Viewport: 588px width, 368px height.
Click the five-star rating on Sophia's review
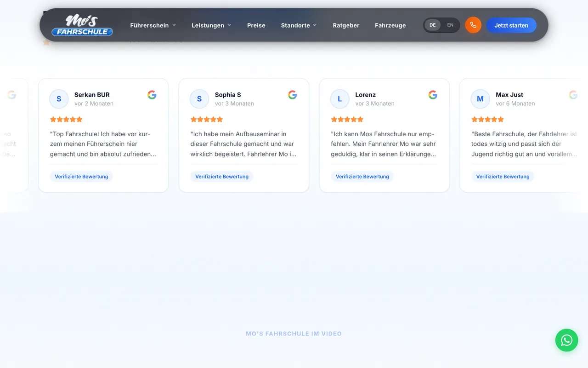pos(207,119)
